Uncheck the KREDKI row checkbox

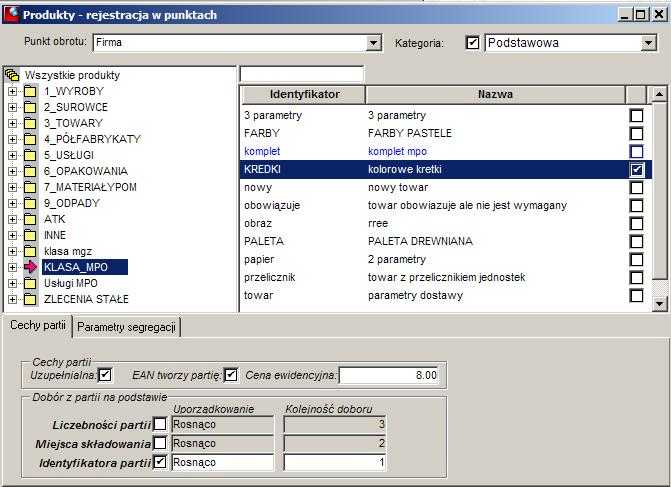click(636, 169)
